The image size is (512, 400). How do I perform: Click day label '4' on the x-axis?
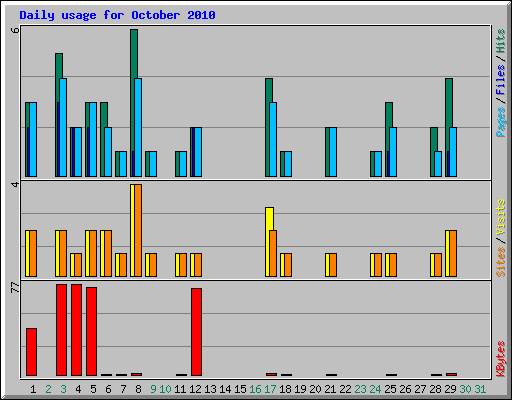click(78, 389)
